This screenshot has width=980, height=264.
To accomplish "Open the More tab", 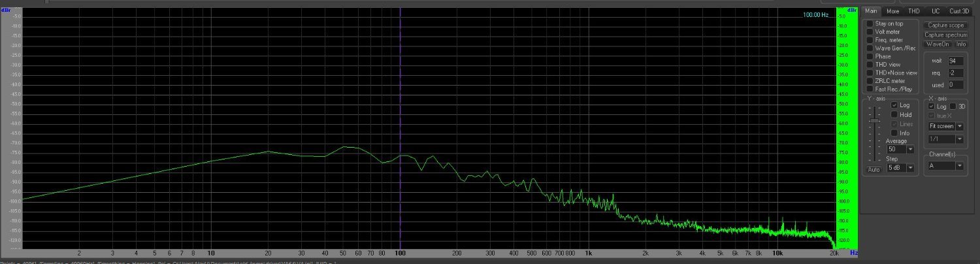I will point(893,11).
